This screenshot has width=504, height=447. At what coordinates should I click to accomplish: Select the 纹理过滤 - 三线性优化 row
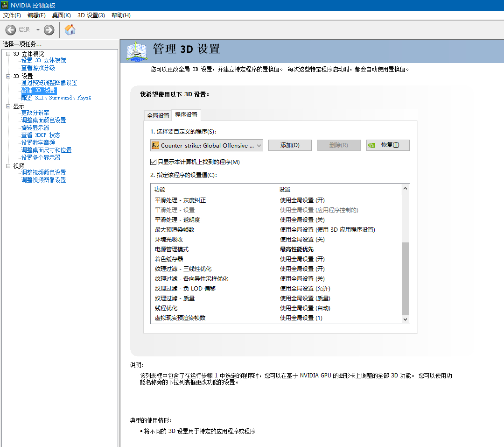pos(276,269)
